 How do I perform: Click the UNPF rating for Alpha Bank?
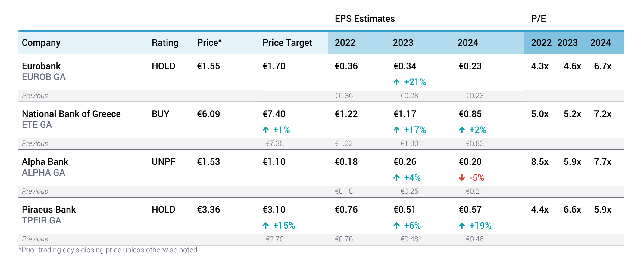pos(163,162)
